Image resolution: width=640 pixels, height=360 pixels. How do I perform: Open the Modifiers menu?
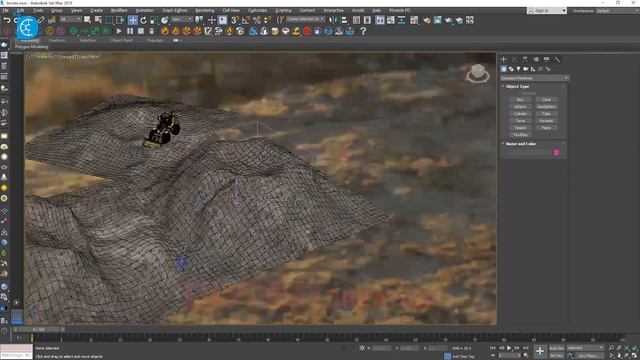tap(119, 11)
